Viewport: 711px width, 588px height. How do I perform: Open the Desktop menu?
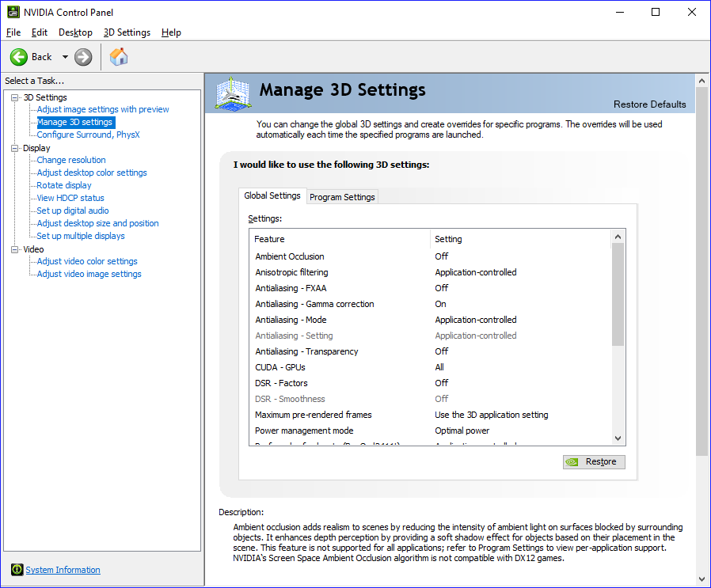point(75,32)
